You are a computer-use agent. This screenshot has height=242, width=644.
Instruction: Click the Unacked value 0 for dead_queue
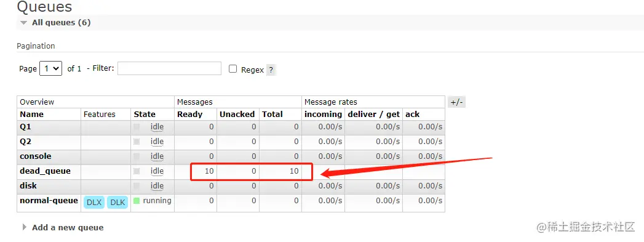254,171
